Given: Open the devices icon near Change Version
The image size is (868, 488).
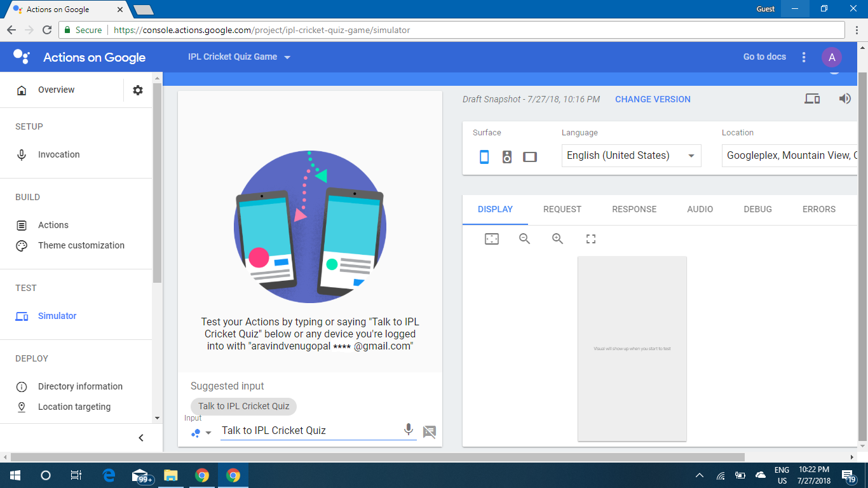Looking at the screenshot, I should click(x=812, y=98).
